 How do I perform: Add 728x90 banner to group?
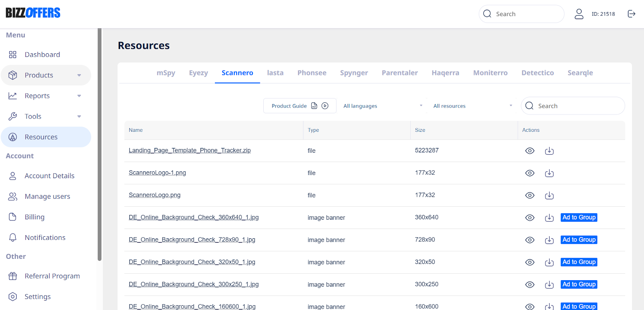579,240
